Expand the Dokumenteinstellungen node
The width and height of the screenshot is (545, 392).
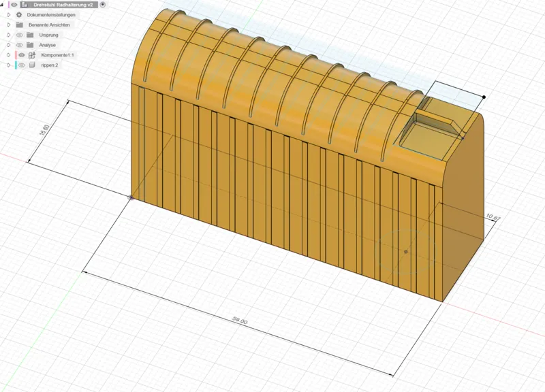pos(9,15)
